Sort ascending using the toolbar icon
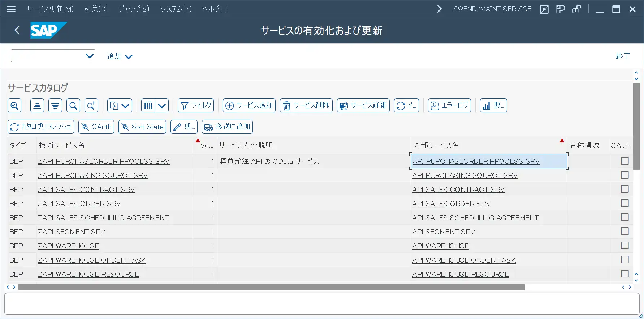Screen dimensions: 644x319 pyautogui.click(x=37, y=106)
